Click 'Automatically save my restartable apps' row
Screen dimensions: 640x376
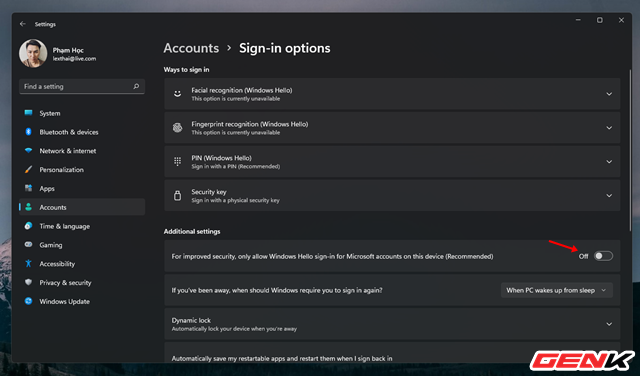click(392, 353)
